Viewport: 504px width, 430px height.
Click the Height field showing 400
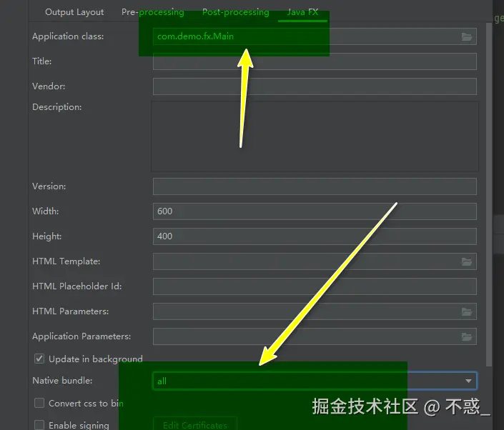[315, 236]
